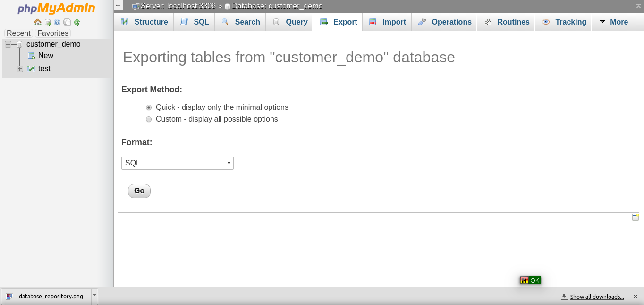Image resolution: width=644 pixels, height=305 pixels.
Task: Select the test table in navigation tree
Action: point(44,69)
